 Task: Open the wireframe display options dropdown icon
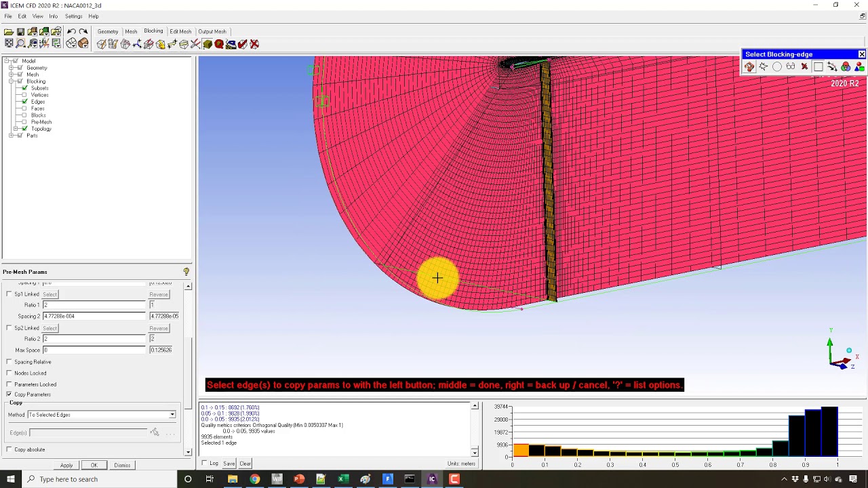click(x=71, y=43)
